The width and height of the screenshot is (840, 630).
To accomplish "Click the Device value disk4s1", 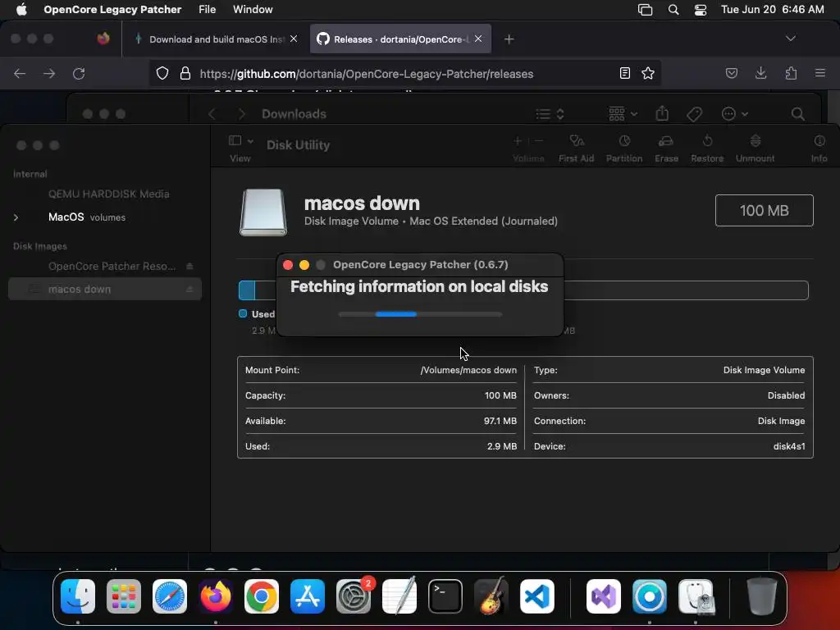I will [789, 446].
